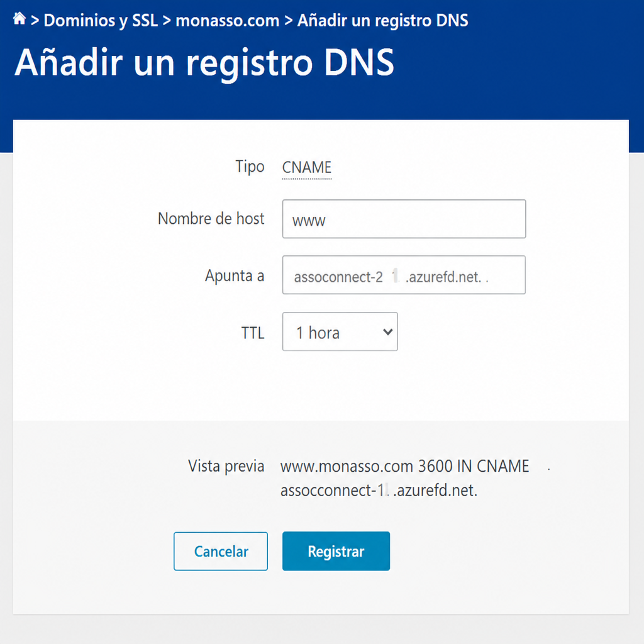Click the Tipo field label
This screenshot has width=644, height=644.
pos(250,167)
